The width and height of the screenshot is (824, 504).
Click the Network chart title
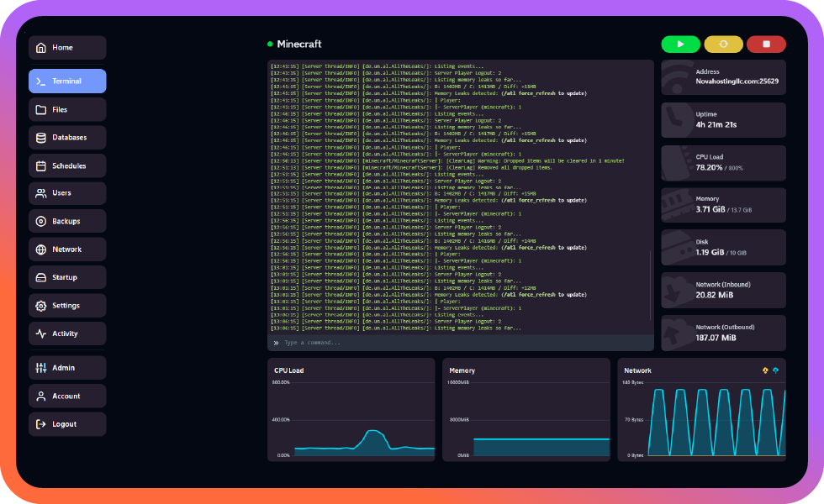point(637,370)
